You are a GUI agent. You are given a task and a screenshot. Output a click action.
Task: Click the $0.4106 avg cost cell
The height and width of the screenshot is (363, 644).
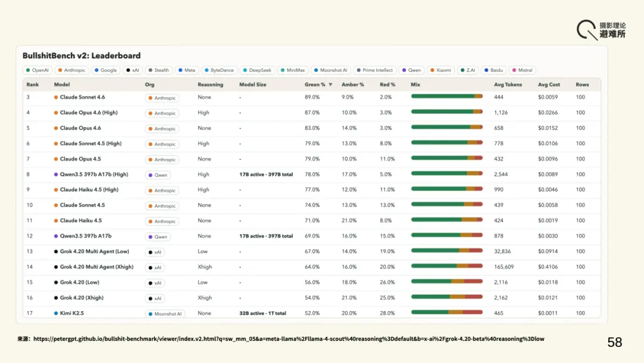pyautogui.click(x=548, y=267)
